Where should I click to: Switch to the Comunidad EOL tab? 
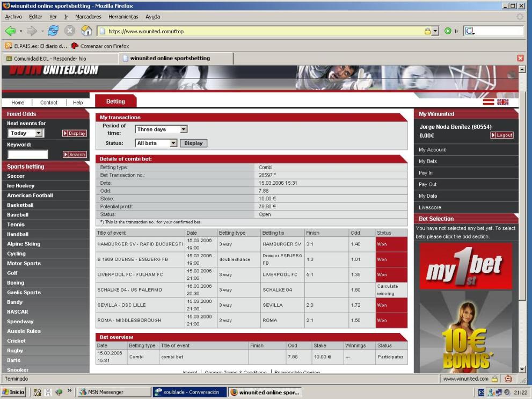(x=60, y=59)
